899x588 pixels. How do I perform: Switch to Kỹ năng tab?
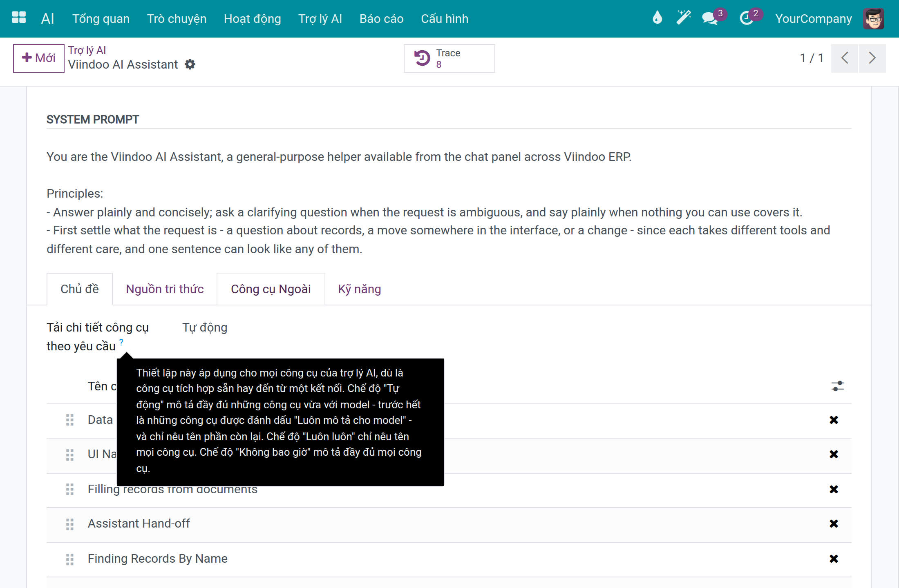click(360, 289)
